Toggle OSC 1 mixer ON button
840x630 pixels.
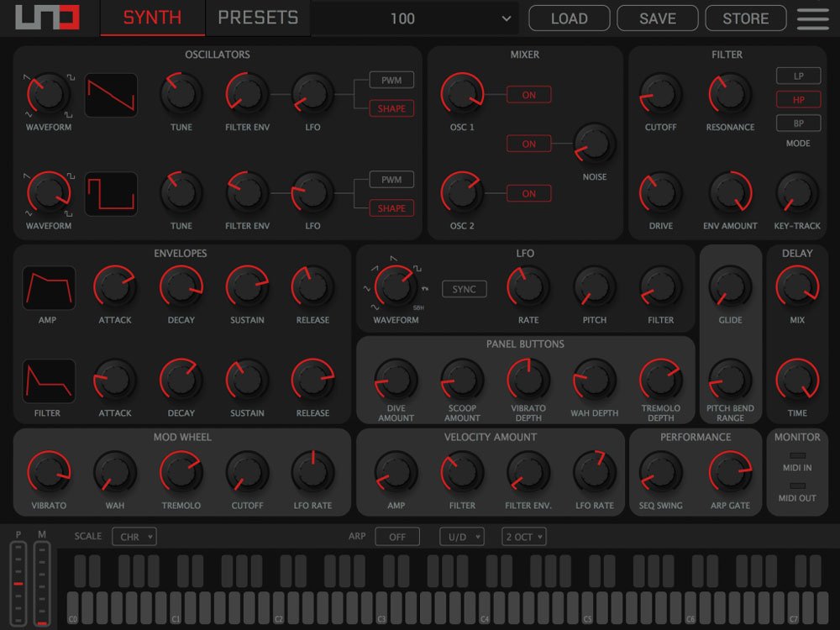point(528,95)
